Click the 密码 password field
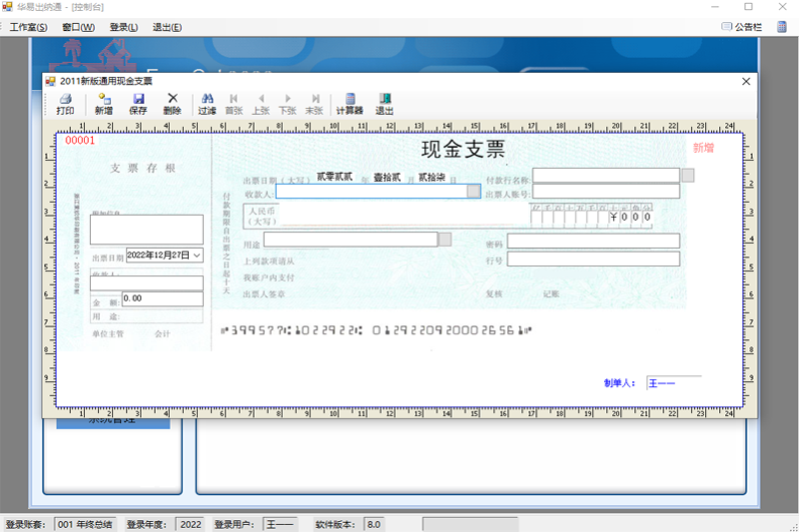The width and height of the screenshot is (799, 532). point(593,242)
